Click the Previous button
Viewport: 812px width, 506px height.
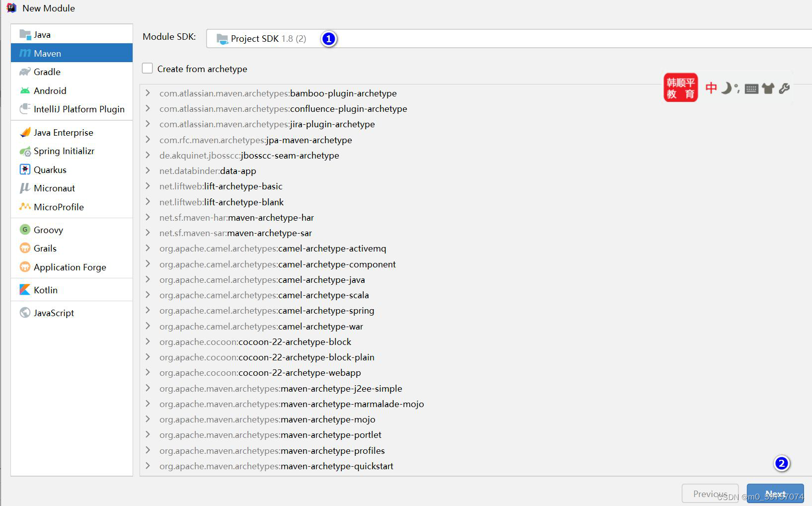point(710,494)
